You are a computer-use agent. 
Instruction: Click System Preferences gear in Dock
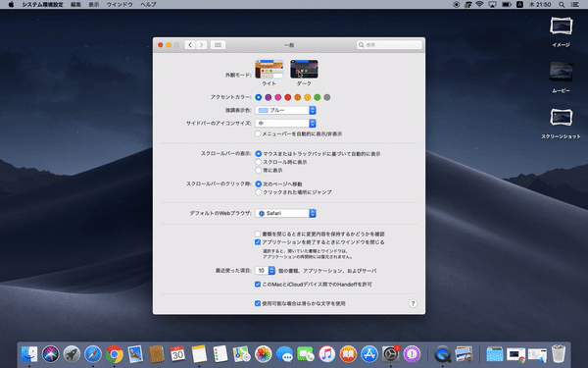point(391,354)
